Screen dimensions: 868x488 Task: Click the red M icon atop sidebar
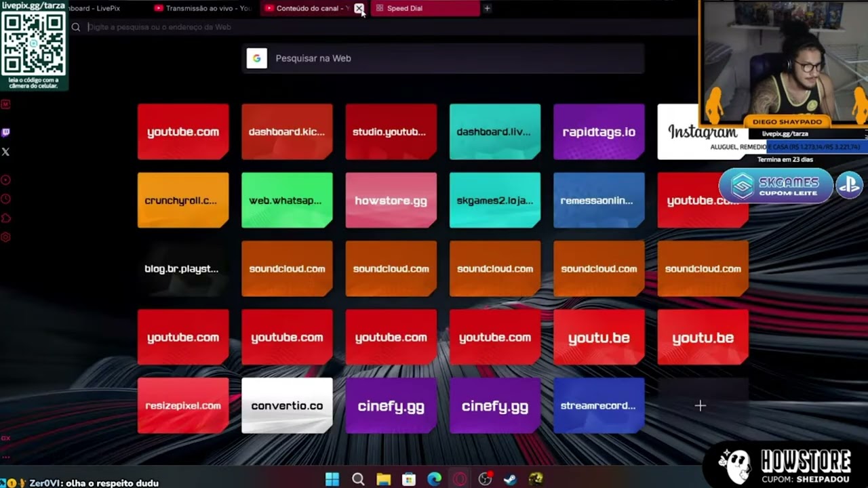point(5,104)
